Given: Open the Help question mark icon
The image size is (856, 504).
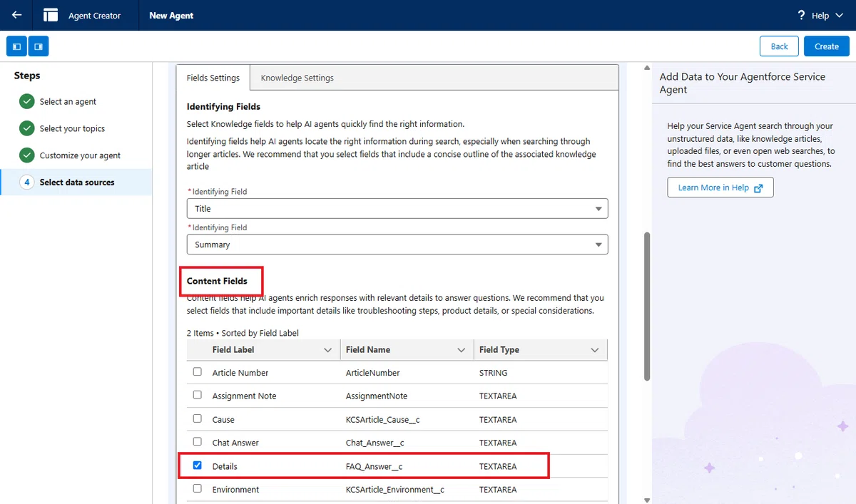Looking at the screenshot, I should [801, 15].
